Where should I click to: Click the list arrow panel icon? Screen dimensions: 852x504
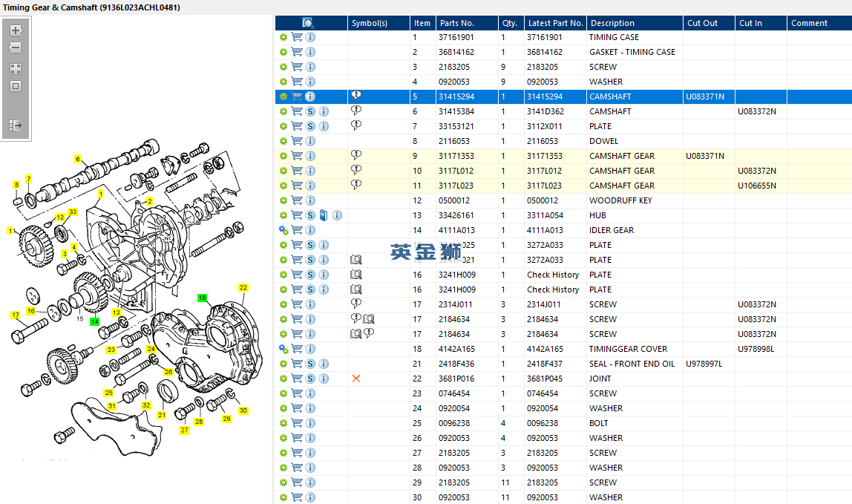(x=15, y=125)
